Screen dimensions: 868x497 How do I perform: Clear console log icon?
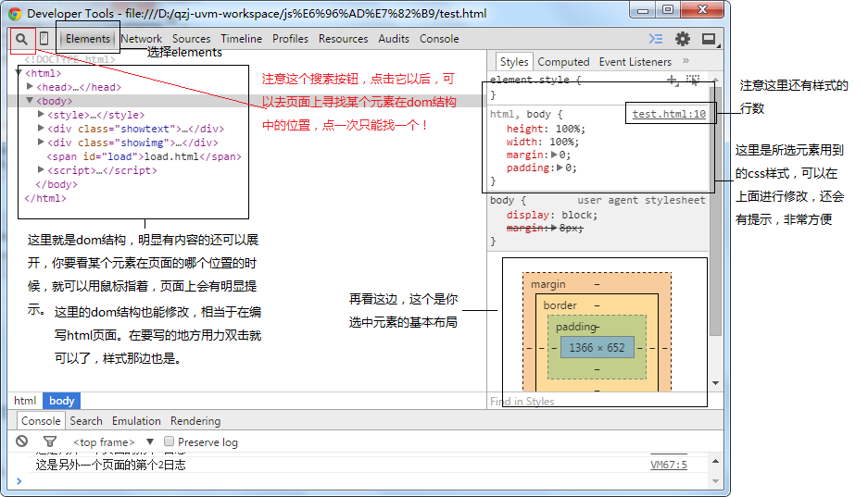pyautogui.click(x=21, y=441)
